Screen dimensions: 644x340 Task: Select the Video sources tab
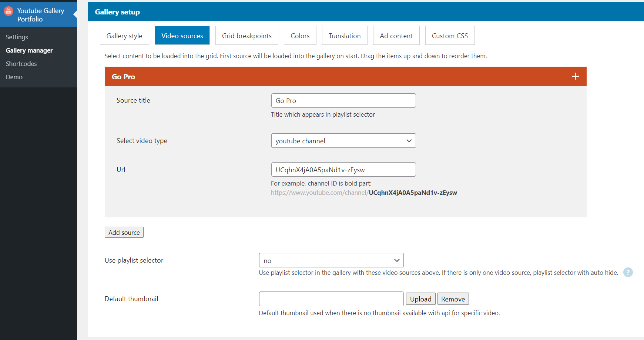click(x=182, y=36)
